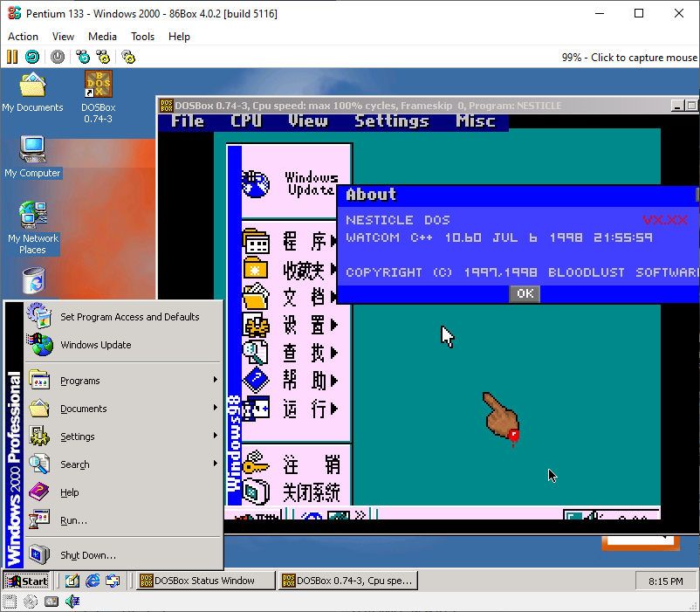Open the 86Box View menu
Image resolution: width=700 pixels, height=612 pixels.
click(x=63, y=37)
